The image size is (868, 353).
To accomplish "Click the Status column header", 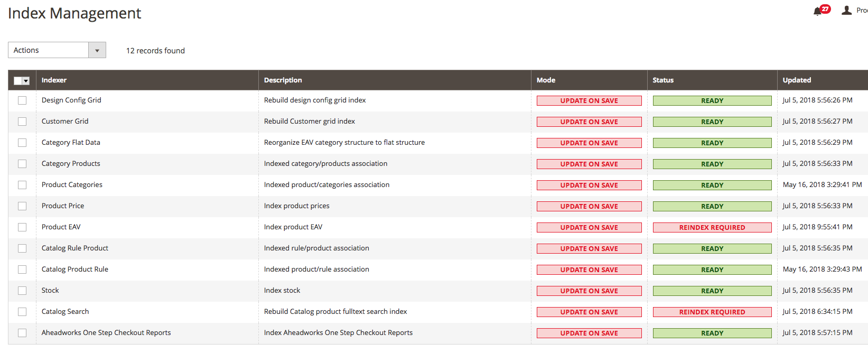I will (x=663, y=80).
